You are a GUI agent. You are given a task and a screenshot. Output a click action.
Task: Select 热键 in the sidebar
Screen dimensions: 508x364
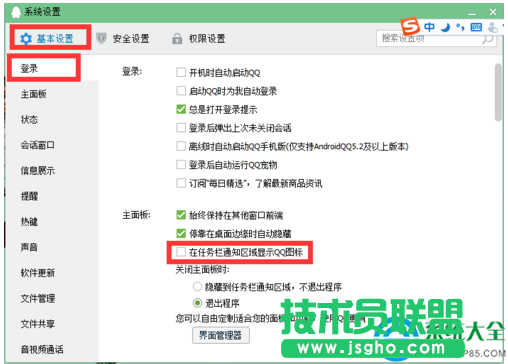click(29, 222)
